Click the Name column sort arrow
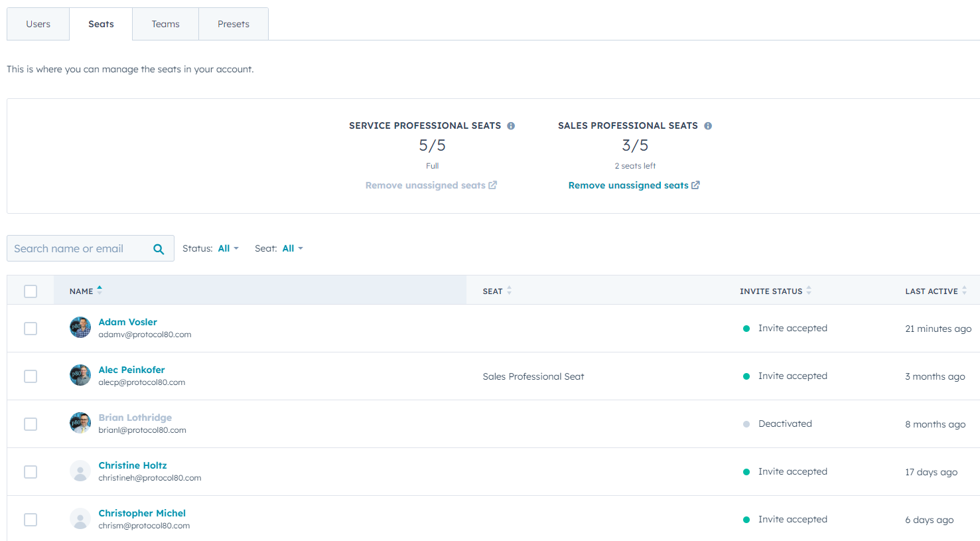 (100, 290)
